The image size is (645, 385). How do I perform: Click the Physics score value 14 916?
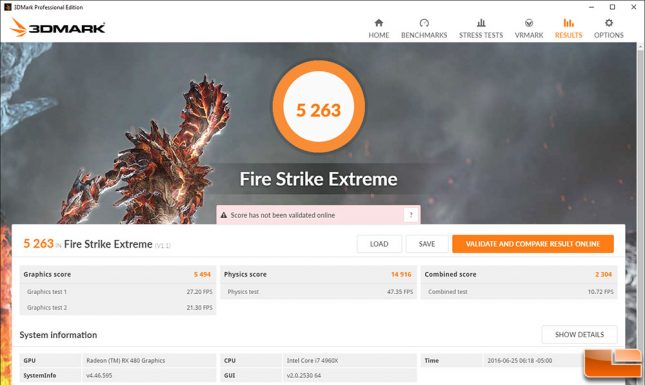click(401, 274)
